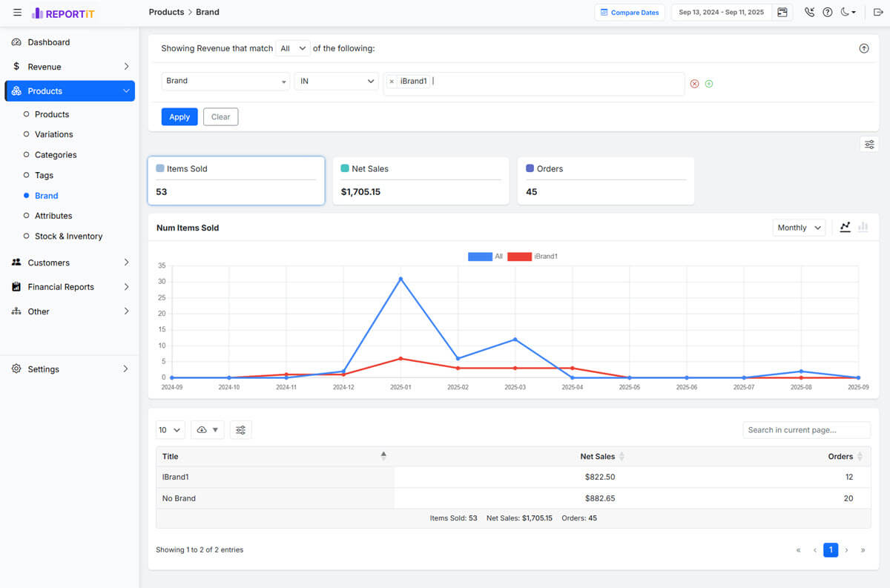Open the calendar date picker icon
The height and width of the screenshot is (588, 890).
pyautogui.click(x=782, y=13)
